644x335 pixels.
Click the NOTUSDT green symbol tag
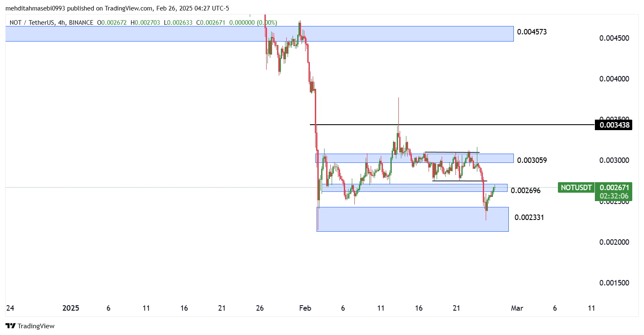coord(576,188)
